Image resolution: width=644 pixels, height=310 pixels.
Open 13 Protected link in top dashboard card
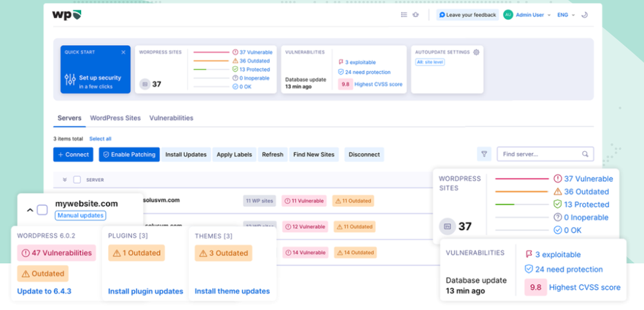[x=251, y=69]
